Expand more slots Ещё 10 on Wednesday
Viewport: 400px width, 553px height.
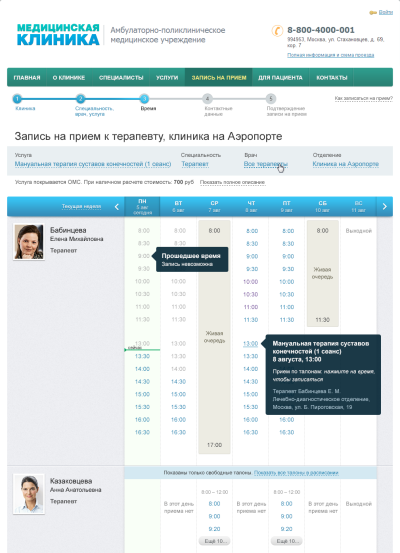click(214, 541)
